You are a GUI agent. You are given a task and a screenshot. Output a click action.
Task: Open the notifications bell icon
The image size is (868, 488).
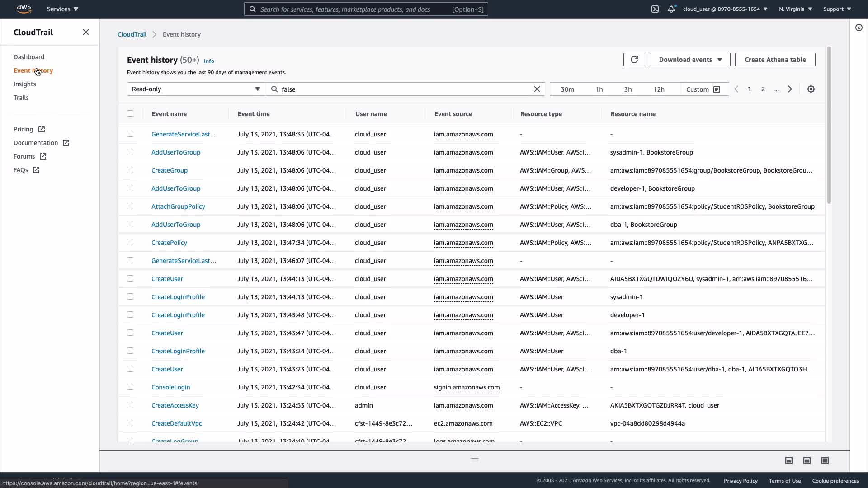click(x=671, y=9)
